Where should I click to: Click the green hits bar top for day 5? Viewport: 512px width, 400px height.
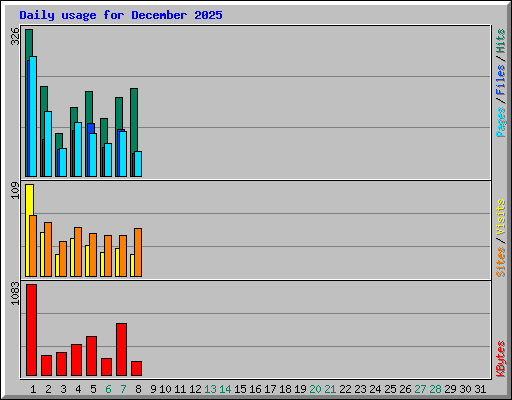[x=89, y=107]
